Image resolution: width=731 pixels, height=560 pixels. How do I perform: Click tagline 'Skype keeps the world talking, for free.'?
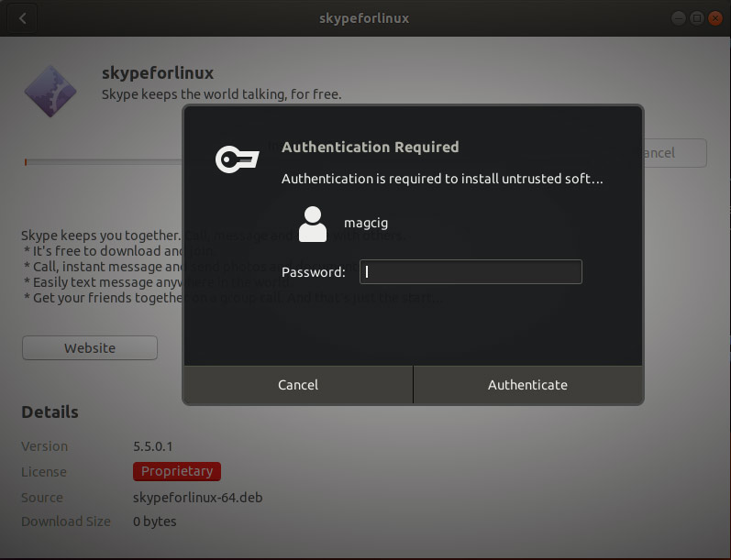221,94
